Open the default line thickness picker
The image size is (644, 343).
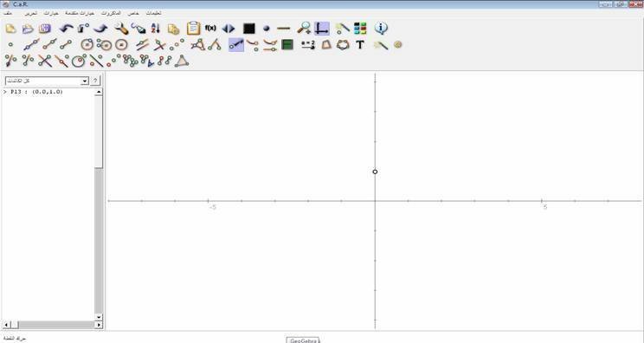[283, 29]
